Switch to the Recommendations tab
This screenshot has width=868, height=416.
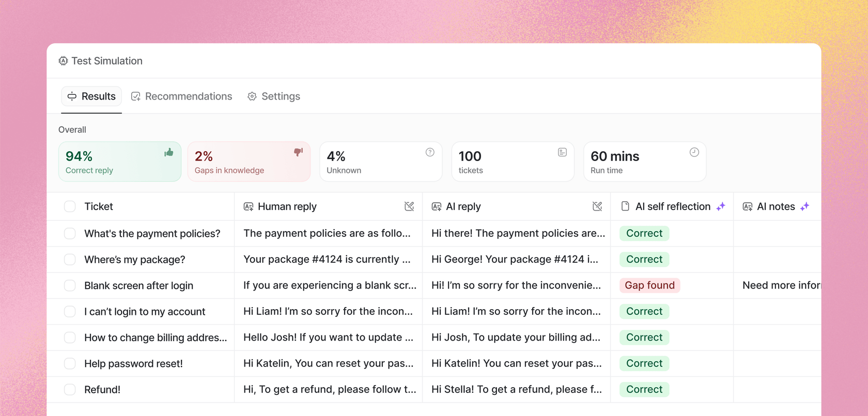[x=182, y=97]
